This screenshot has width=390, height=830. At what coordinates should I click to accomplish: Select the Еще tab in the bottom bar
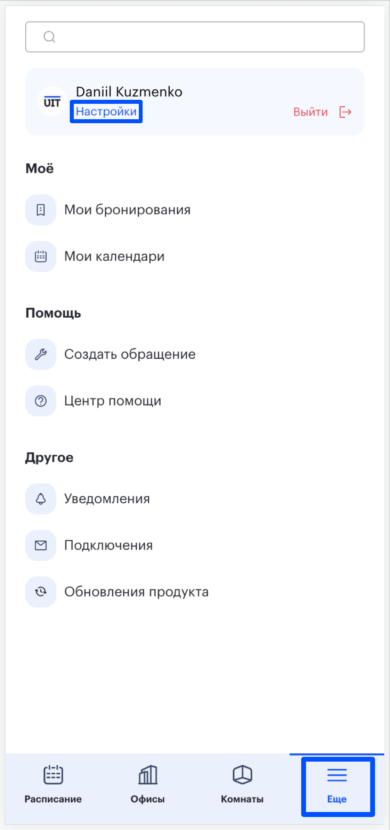click(337, 784)
